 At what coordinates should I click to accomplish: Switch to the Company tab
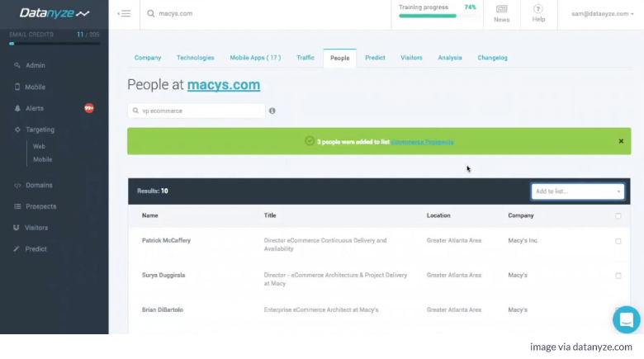148,58
